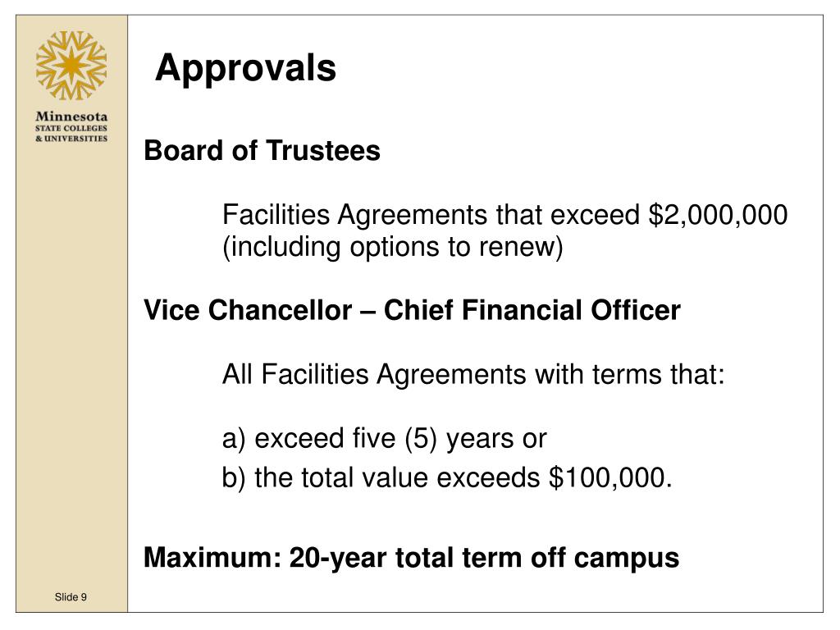This screenshot has height=630, width=840.
Task: Click the word Minnesota under the logo
Action: click(71, 116)
